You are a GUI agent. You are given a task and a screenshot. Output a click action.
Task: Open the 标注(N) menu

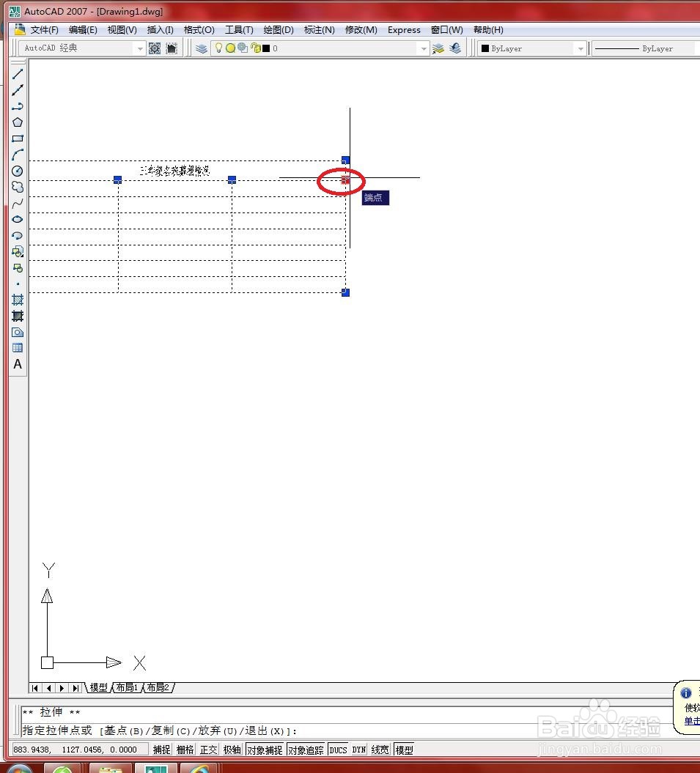pyautogui.click(x=319, y=29)
